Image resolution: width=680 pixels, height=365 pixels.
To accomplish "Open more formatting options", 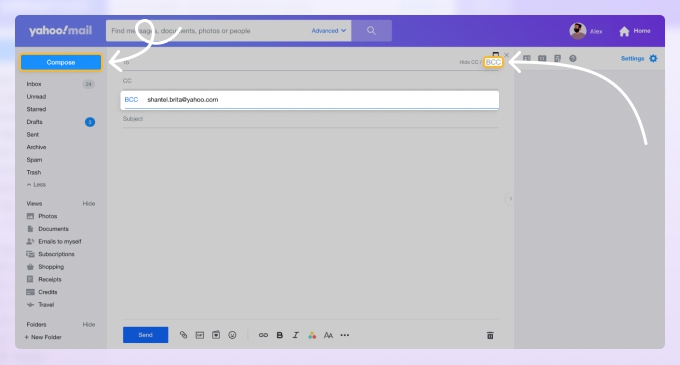I will (345, 335).
